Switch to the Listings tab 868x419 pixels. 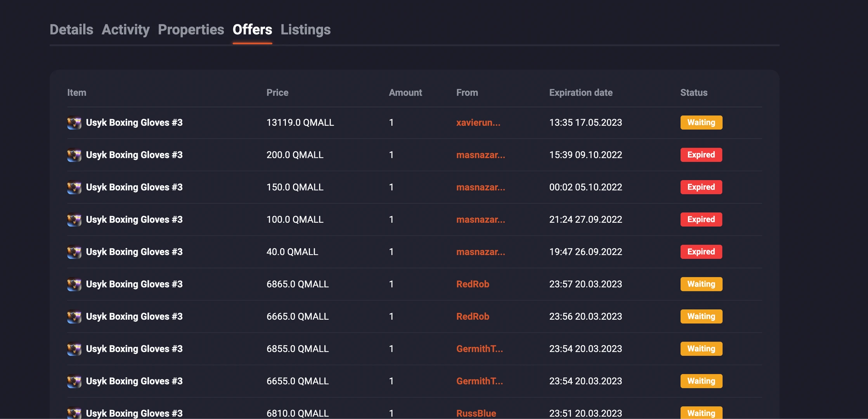pyautogui.click(x=305, y=29)
